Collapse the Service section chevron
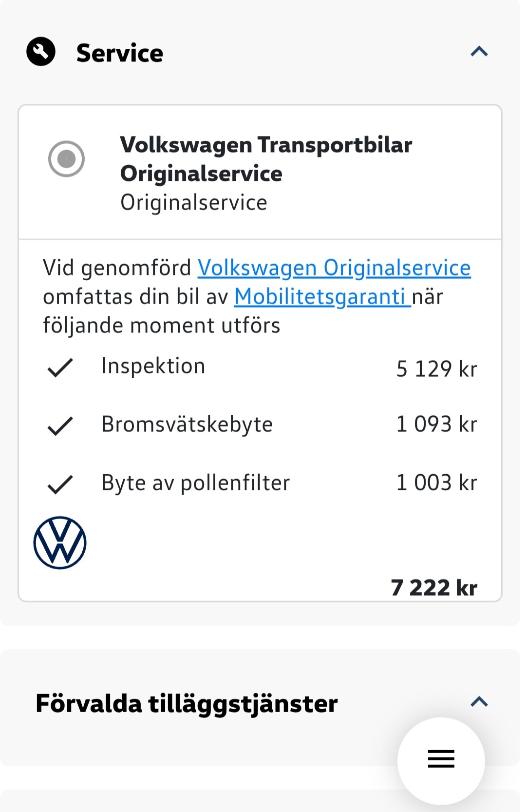 pyautogui.click(x=479, y=51)
